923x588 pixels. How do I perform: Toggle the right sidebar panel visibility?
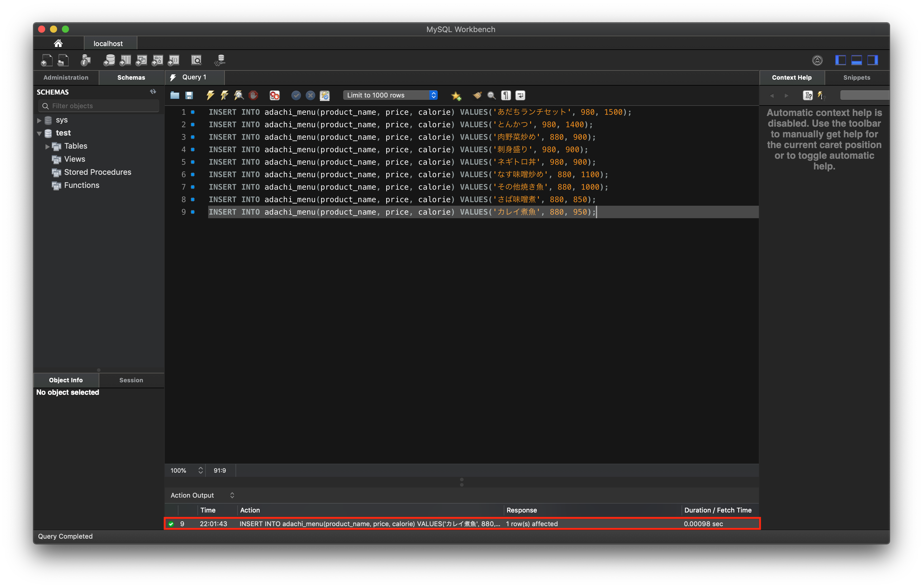tap(873, 60)
